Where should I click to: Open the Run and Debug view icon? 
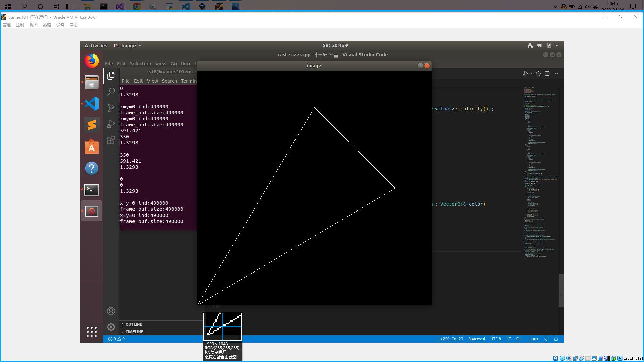[x=111, y=124]
